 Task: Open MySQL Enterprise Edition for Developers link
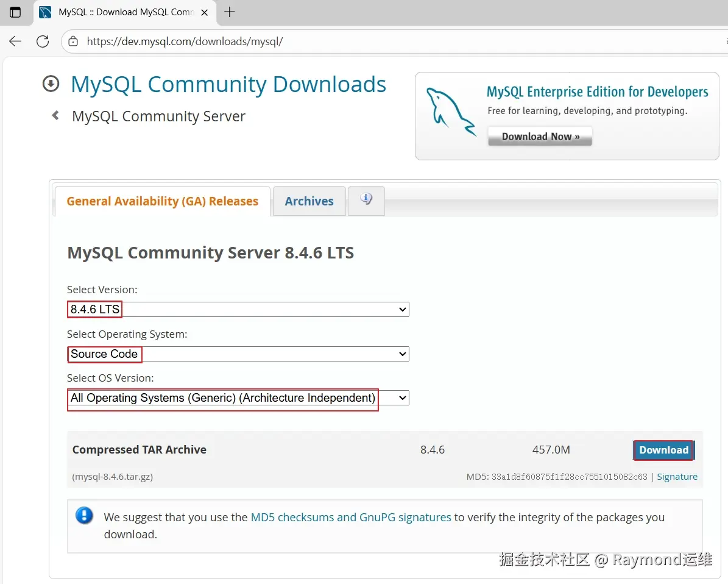pyautogui.click(x=597, y=92)
